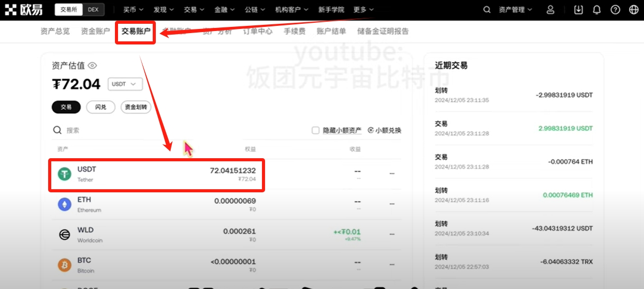Open the more options dots for BTC
Image resolution: width=644 pixels, height=289 pixels.
392,265
